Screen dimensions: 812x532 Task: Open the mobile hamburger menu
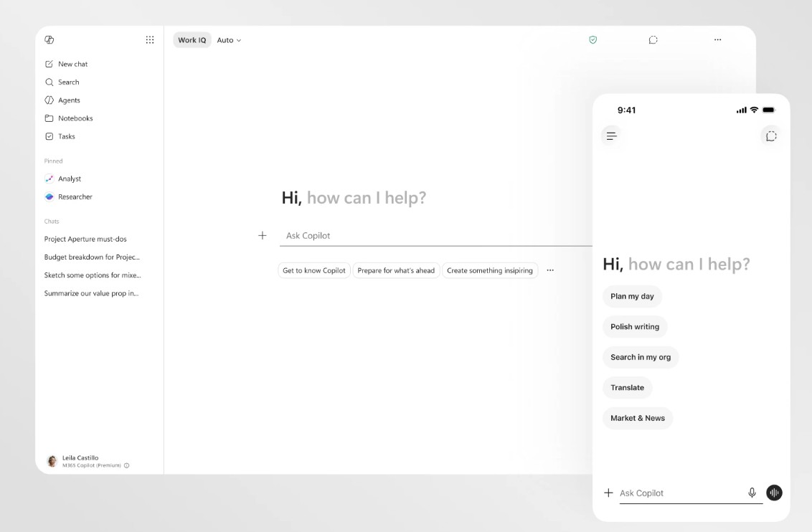[x=612, y=136]
